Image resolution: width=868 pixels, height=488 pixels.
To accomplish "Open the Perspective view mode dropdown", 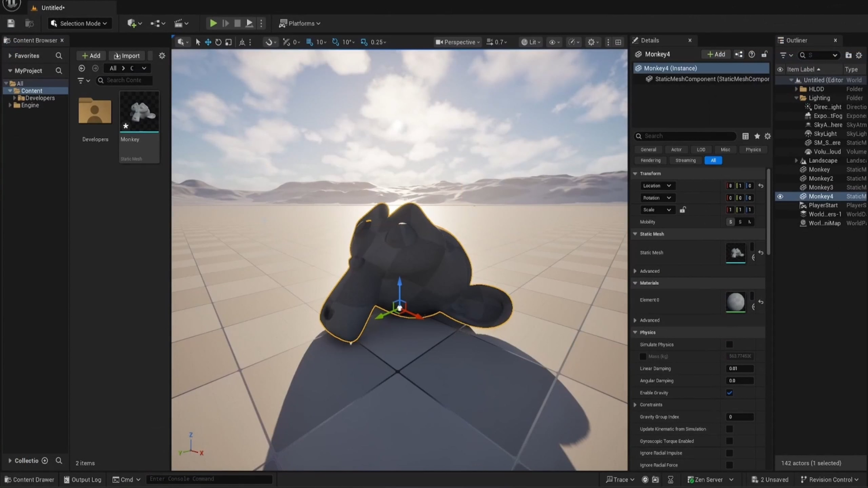I will [458, 42].
